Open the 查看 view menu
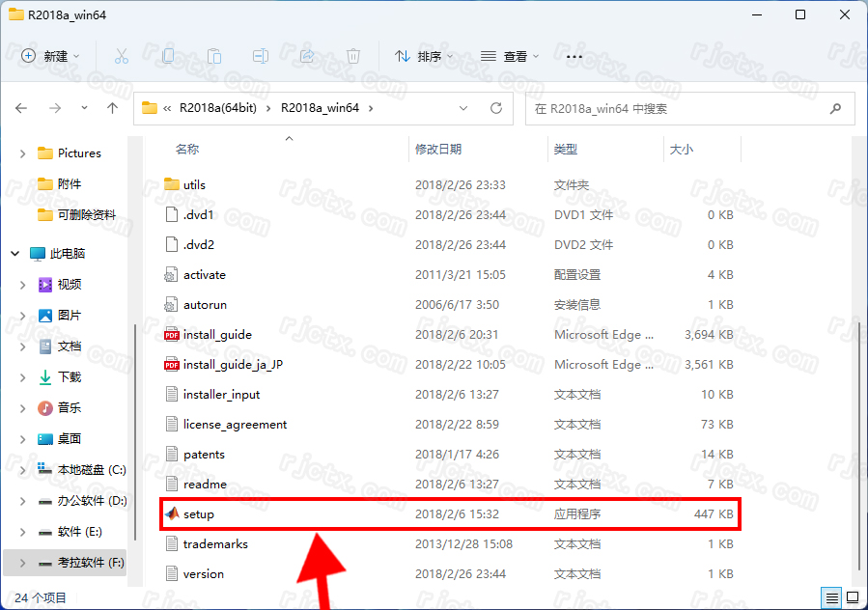 pyautogui.click(x=511, y=56)
